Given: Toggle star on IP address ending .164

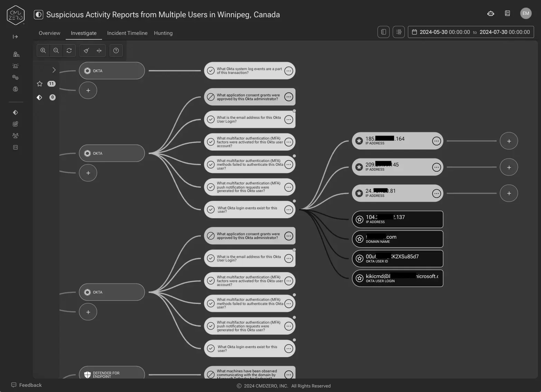Looking at the screenshot, I should [359, 141].
